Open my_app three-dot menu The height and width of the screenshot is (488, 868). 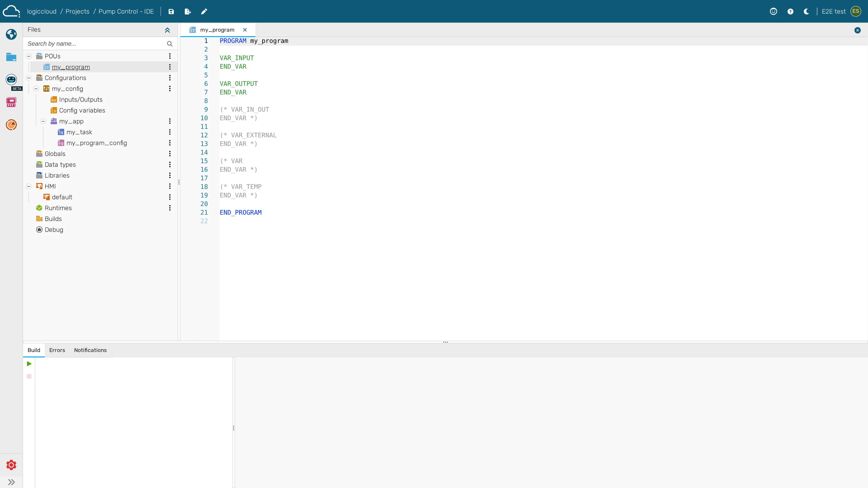coord(170,121)
